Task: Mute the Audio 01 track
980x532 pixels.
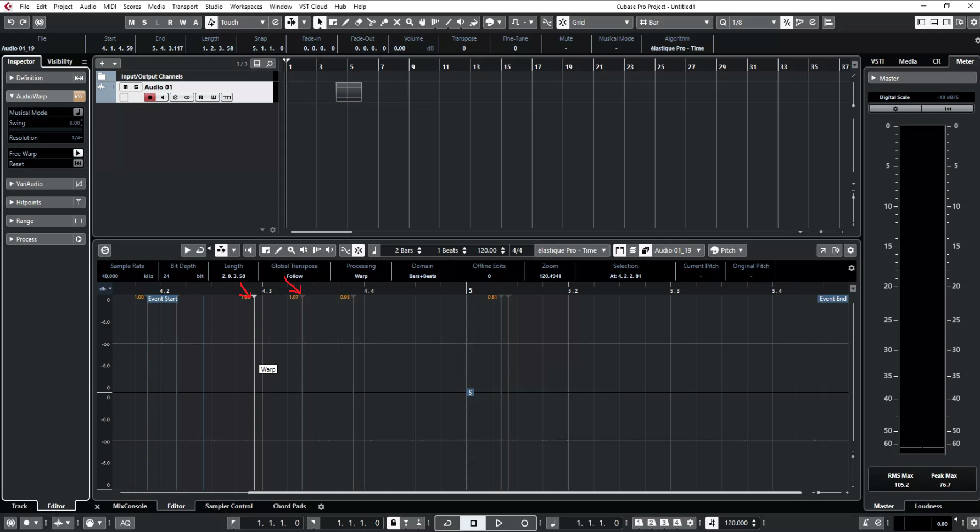Action: (x=125, y=87)
